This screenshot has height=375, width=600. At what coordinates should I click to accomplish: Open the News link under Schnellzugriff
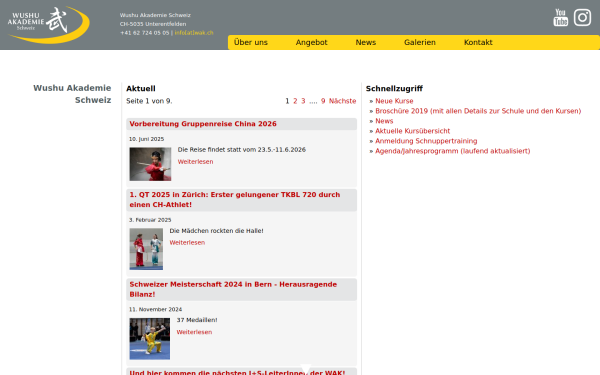pyautogui.click(x=384, y=121)
